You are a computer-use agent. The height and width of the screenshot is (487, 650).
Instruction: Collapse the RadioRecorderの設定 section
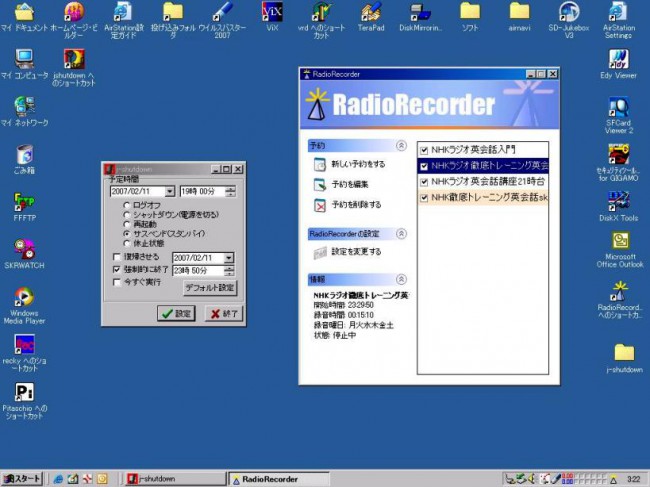[x=401, y=234]
